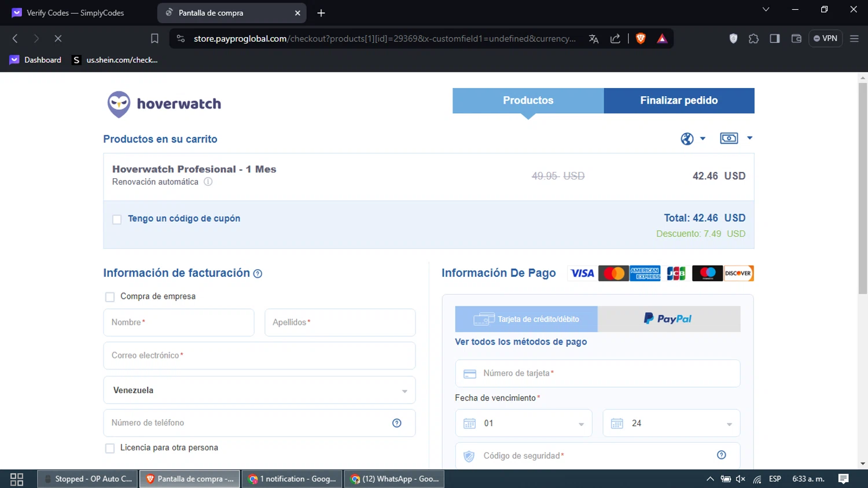Open the Venezuela country dropdown
The height and width of the screenshot is (488, 868).
click(x=259, y=390)
